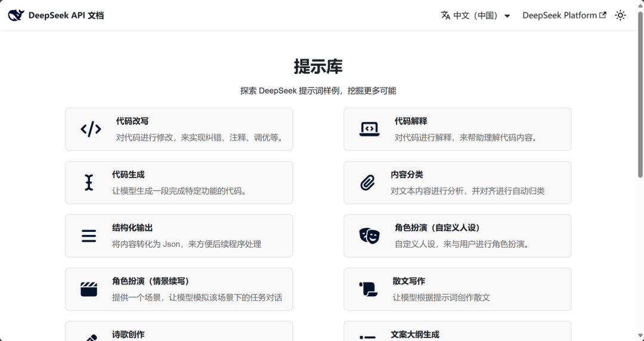The height and width of the screenshot is (341, 644).
Task: Click the DeepSeek whale logo icon
Action: [16, 15]
